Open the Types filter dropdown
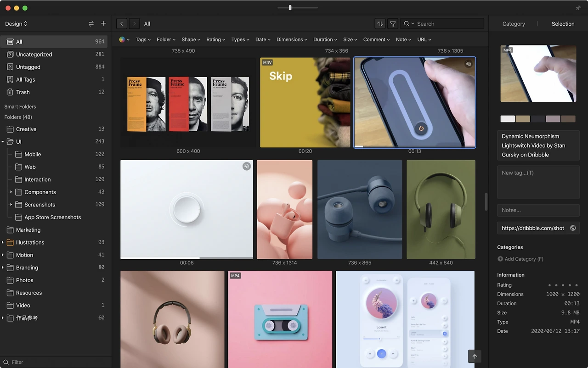Screen dimensions: 588x368 pos(241,39)
